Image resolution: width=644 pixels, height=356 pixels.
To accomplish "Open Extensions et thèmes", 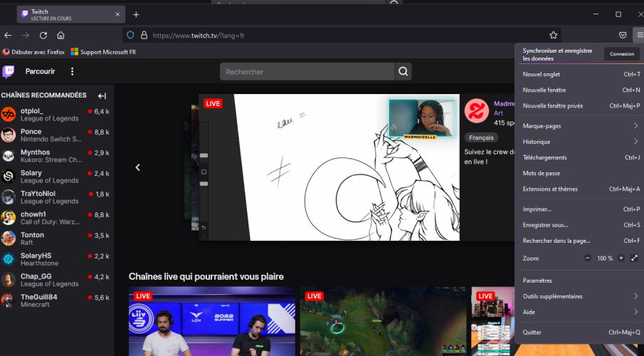I will click(579, 189).
